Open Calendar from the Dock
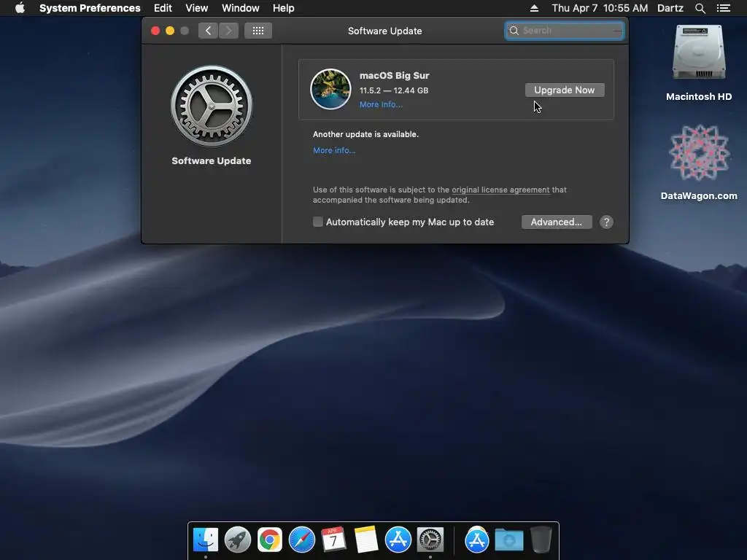Image resolution: width=747 pixels, height=560 pixels. click(333, 540)
